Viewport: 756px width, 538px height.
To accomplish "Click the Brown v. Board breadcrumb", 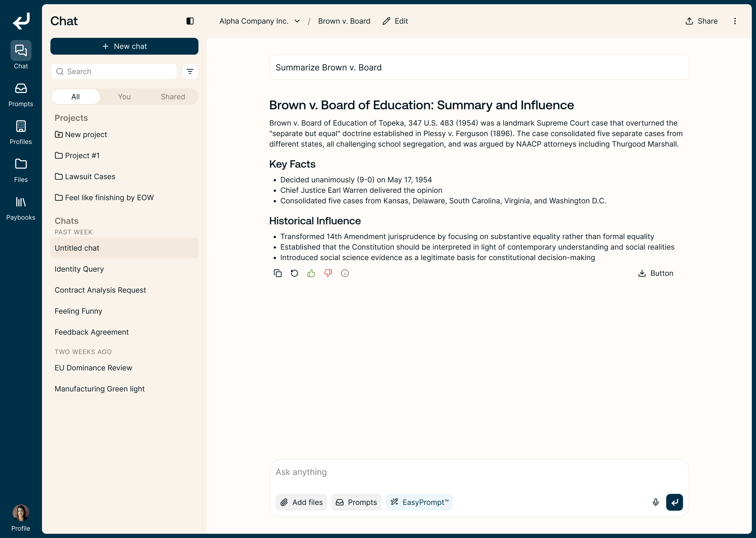I will pyautogui.click(x=344, y=21).
